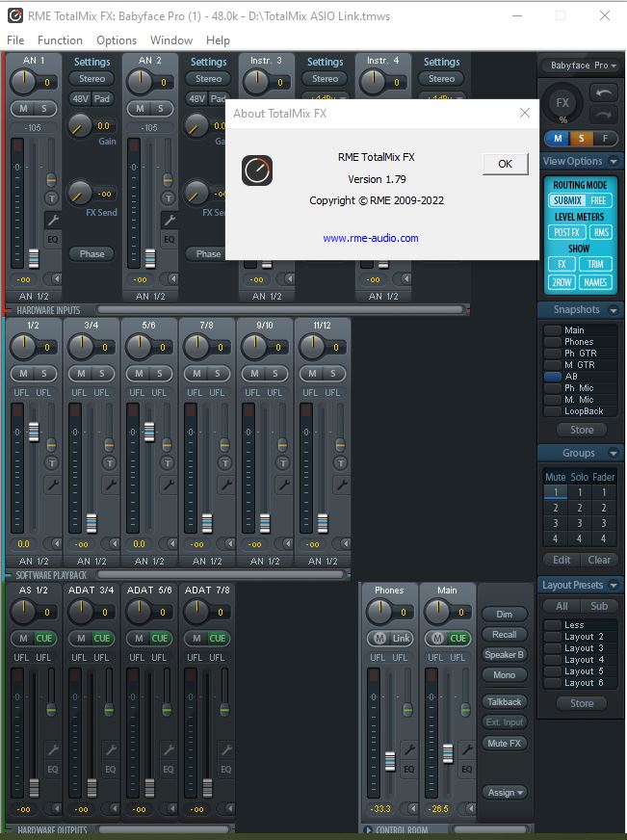627x840 pixels.
Task: Open the Help menu
Action: (218, 40)
